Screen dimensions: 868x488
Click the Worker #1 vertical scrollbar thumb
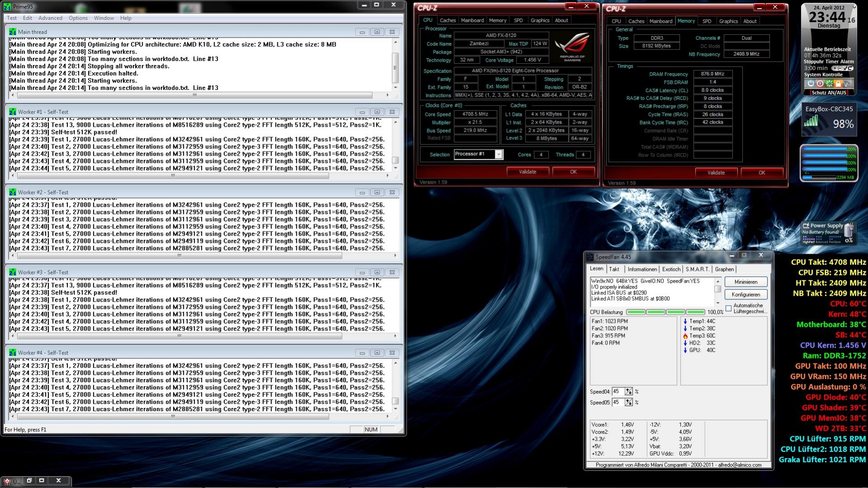[x=395, y=160]
